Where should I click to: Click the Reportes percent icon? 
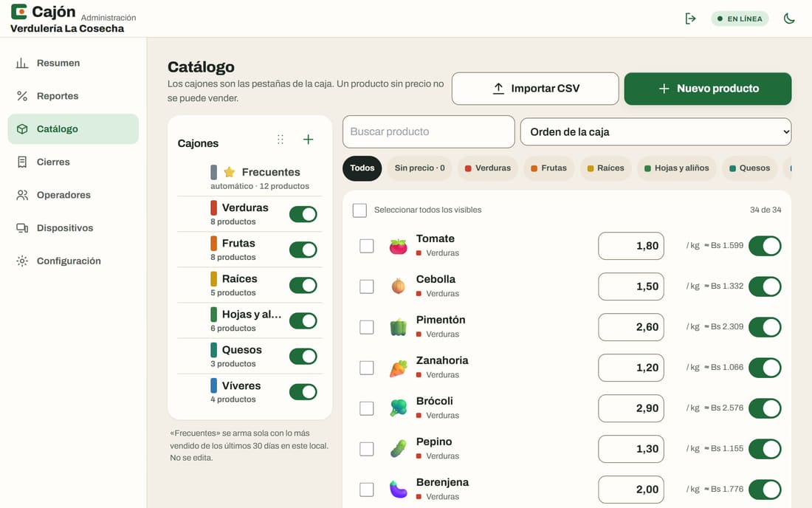[x=21, y=96]
